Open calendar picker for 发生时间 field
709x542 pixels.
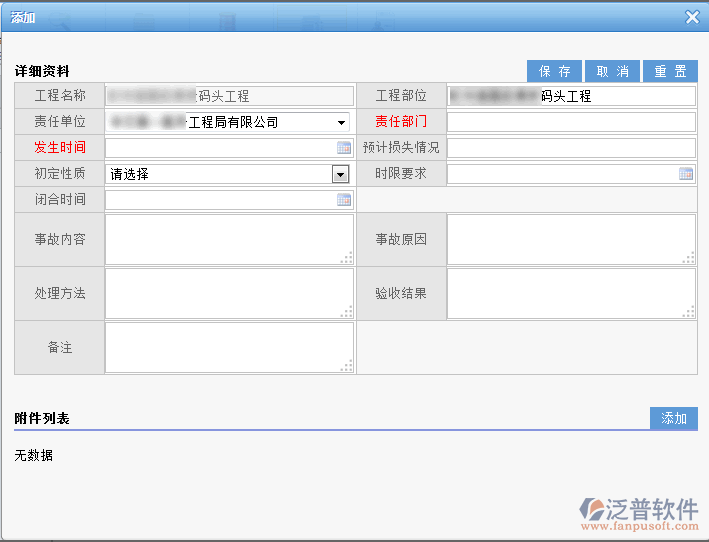(344, 148)
